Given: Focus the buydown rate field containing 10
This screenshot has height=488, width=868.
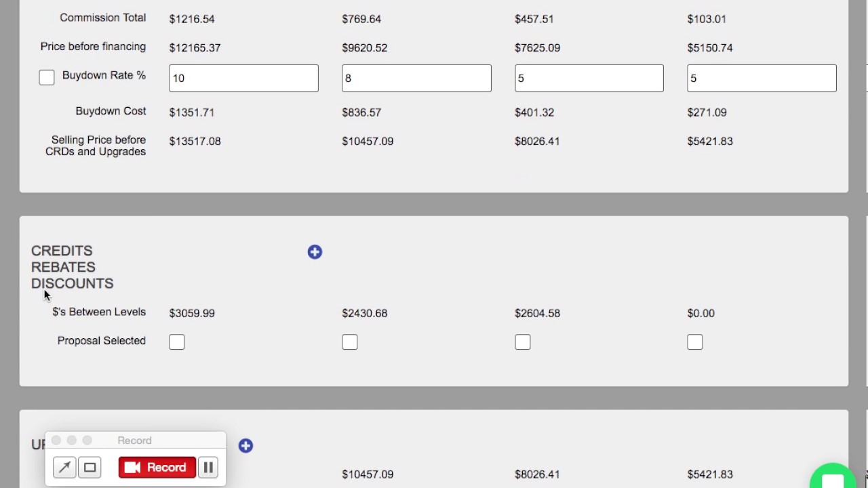Looking at the screenshot, I should (x=243, y=79).
